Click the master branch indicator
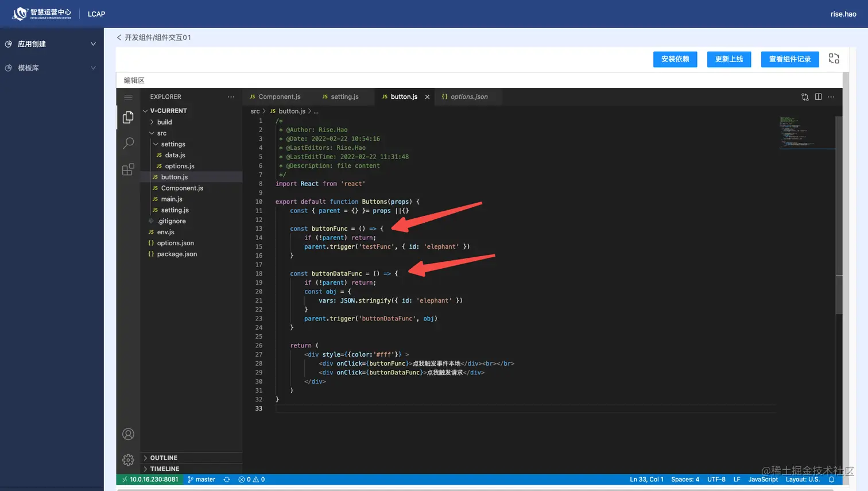This screenshot has height=491, width=868. click(201, 480)
